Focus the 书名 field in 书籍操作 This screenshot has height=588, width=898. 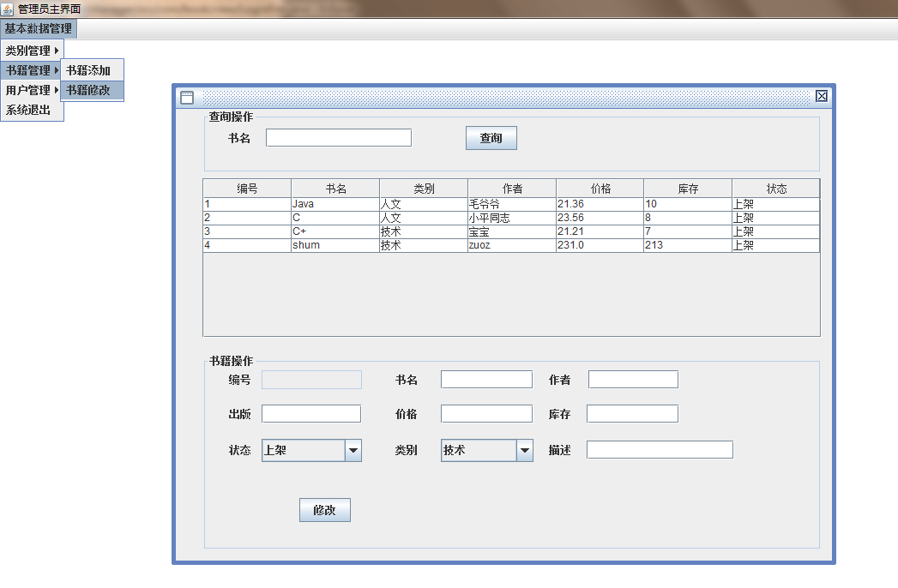(x=487, y=380)
